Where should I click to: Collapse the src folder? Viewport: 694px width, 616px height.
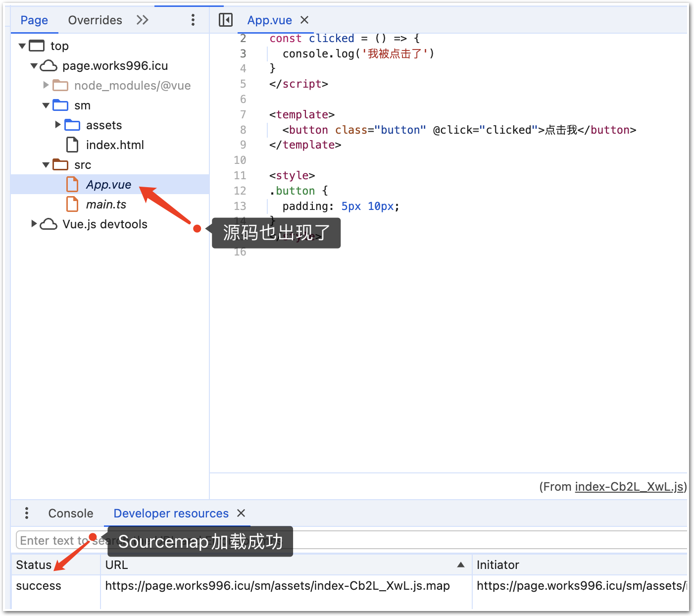click(46, 165)
